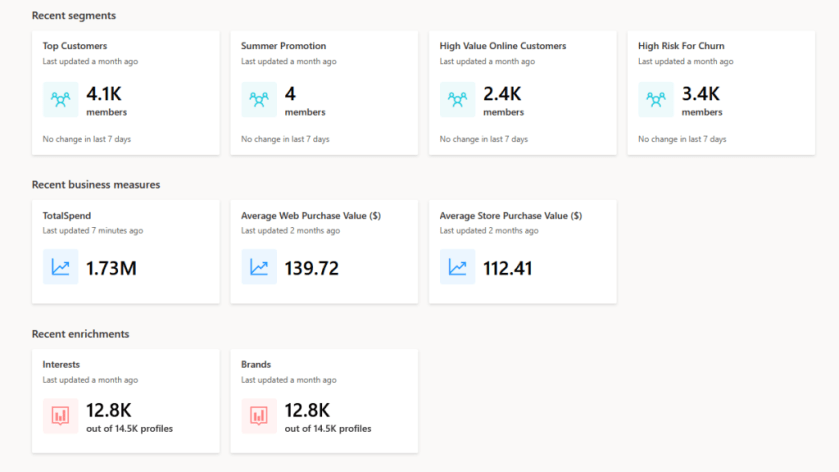
Task: Click the Summer Promotion segment members icon
Action: coord(259,99)
